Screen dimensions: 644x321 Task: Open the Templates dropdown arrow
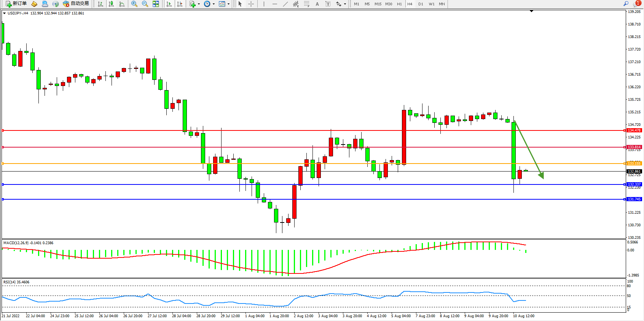click(x=228, y=4)
